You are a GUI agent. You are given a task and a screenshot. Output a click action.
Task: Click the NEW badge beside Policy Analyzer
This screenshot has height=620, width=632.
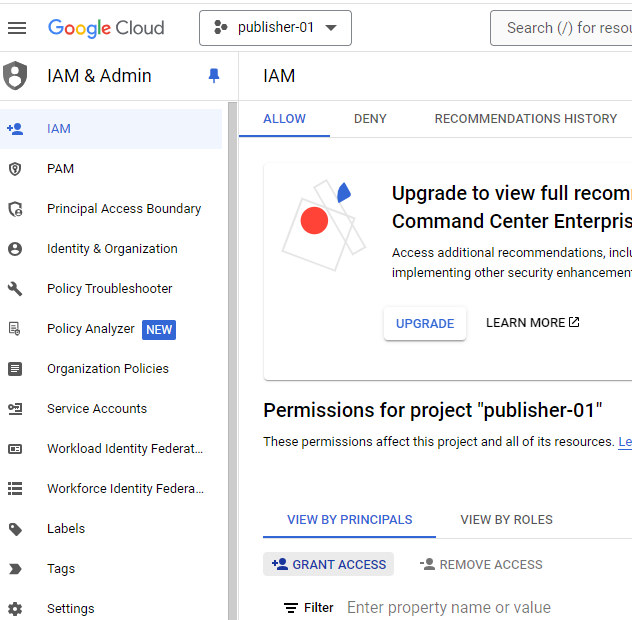[x=159, y=330]
